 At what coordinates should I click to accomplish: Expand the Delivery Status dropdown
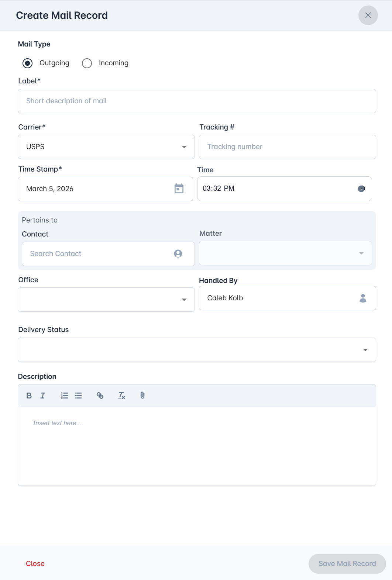[197, 350]
